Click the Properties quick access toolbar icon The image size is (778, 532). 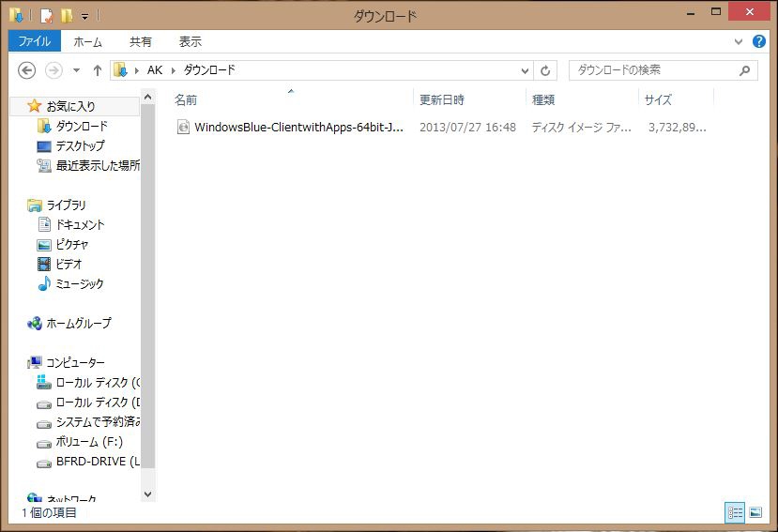[x=46, y=16]
